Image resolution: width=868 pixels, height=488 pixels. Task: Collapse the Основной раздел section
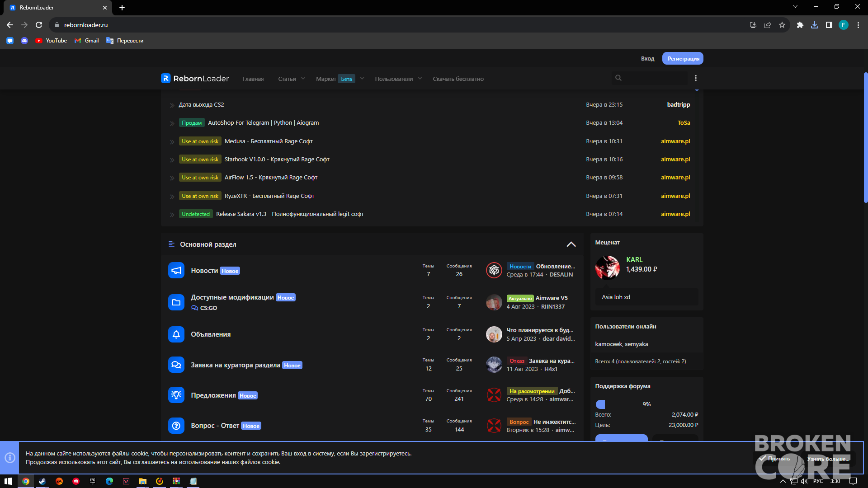point(571,244)
